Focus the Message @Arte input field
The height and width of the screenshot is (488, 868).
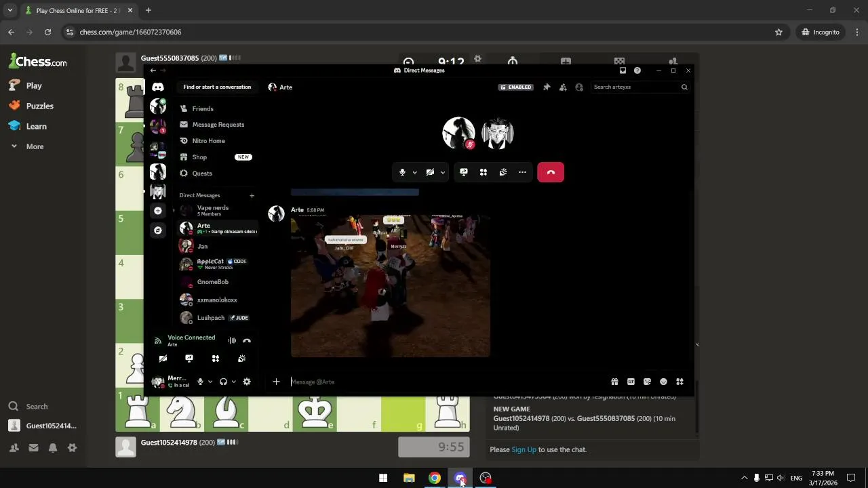pos(448,382)
